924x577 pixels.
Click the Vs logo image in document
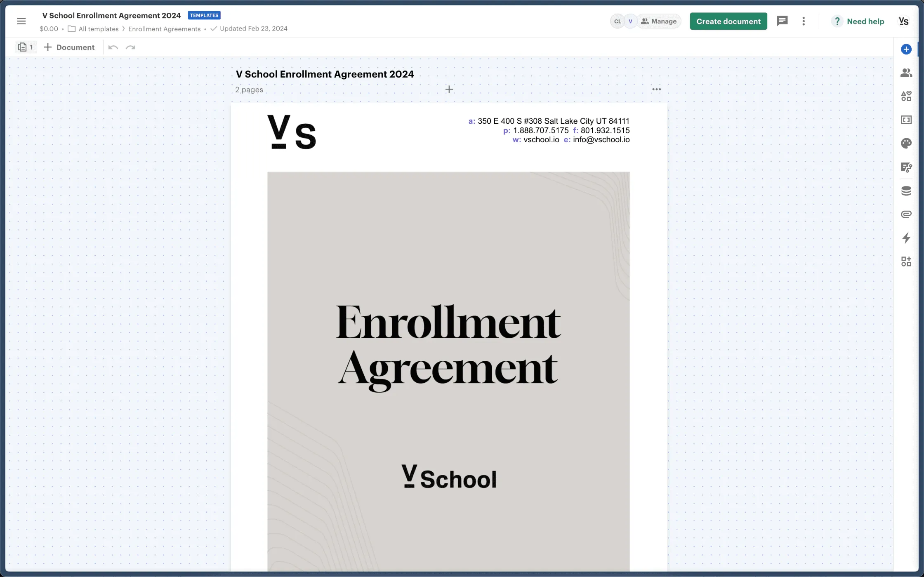coord(292,132)
